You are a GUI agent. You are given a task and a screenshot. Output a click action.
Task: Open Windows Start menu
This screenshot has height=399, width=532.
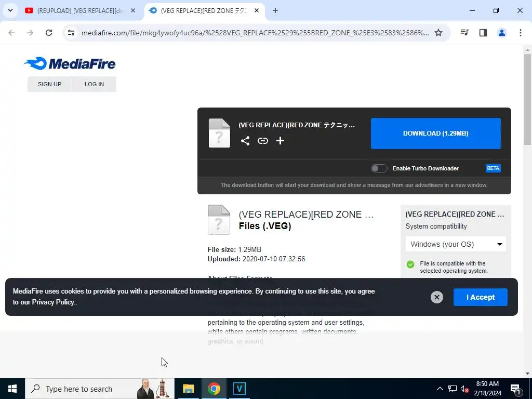(x=12, y=389)
